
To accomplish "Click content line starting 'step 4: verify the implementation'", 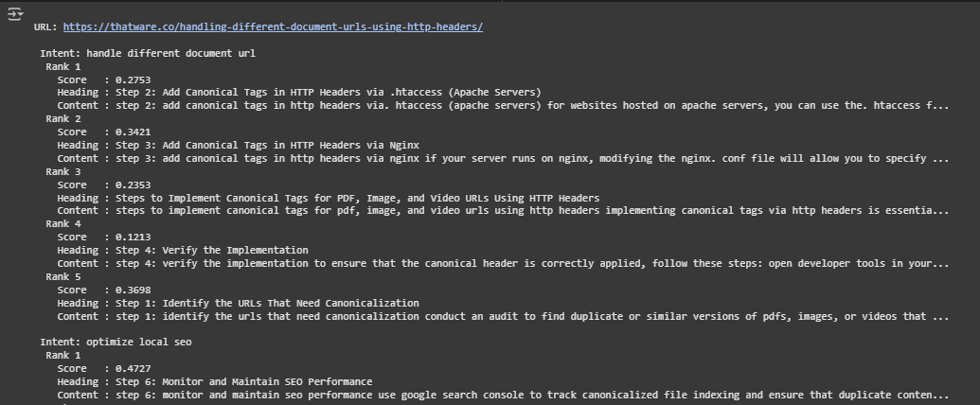I will (x=503, y=263).
